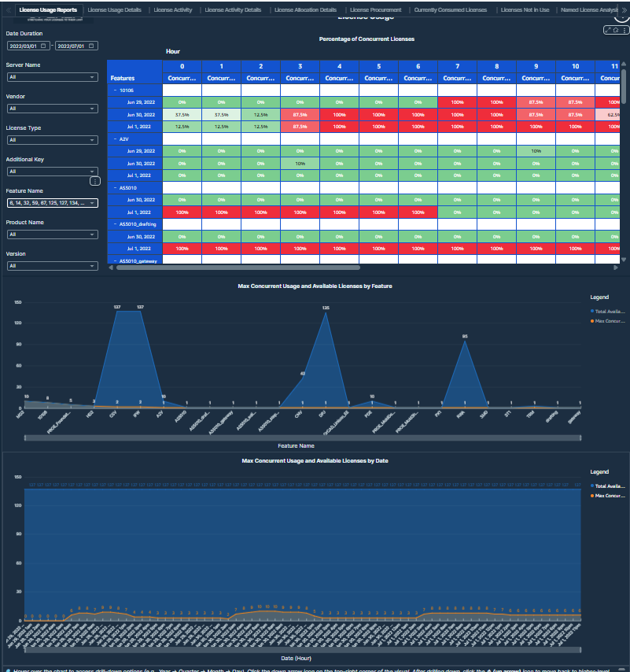Switch to the License Activity tab
The width and height of the screenshot is (630, 672).
pyautogui.click(x=172, y=9)
